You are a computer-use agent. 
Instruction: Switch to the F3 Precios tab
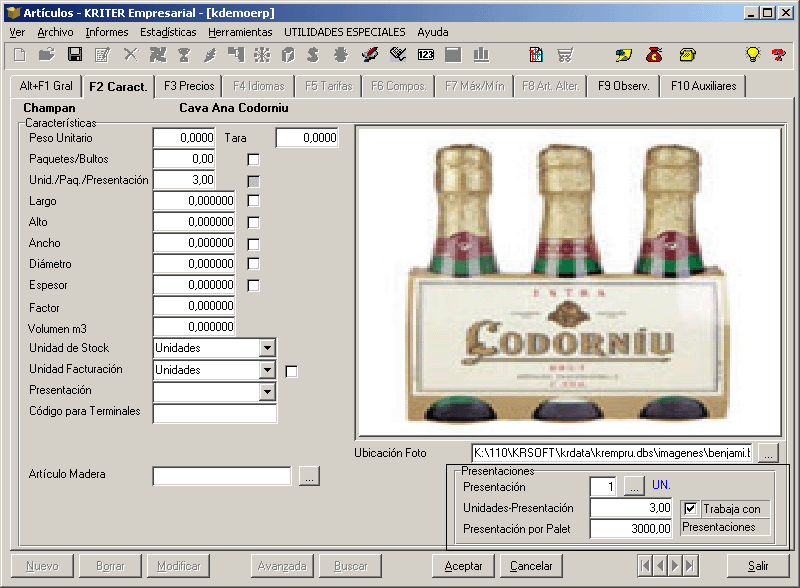tap(189, 86)
